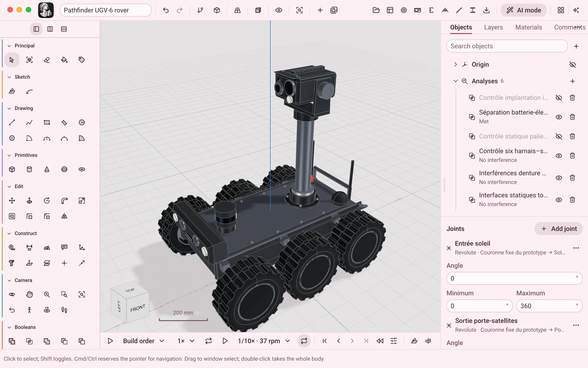Image resolution: width=588 pixels, height=368 pixels.
Task: Open the folder icon in top toolbar
Action: (376, 10)
